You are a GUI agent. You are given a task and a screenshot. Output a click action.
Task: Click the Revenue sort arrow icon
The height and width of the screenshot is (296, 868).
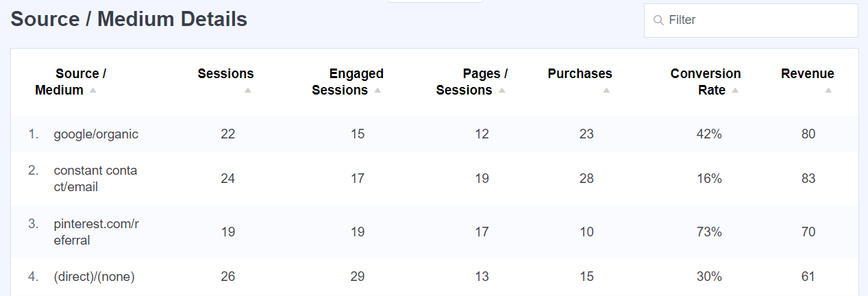tap(828, 90)
